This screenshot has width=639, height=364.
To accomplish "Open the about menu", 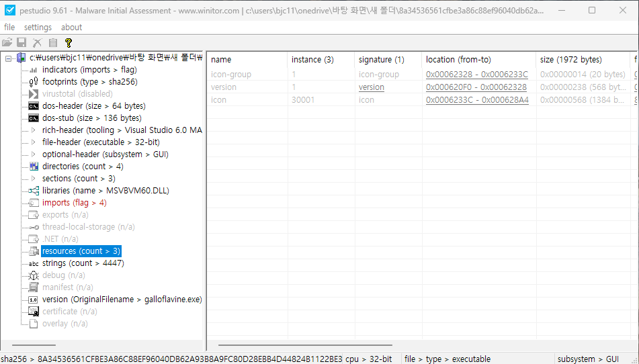I will 71,28.
